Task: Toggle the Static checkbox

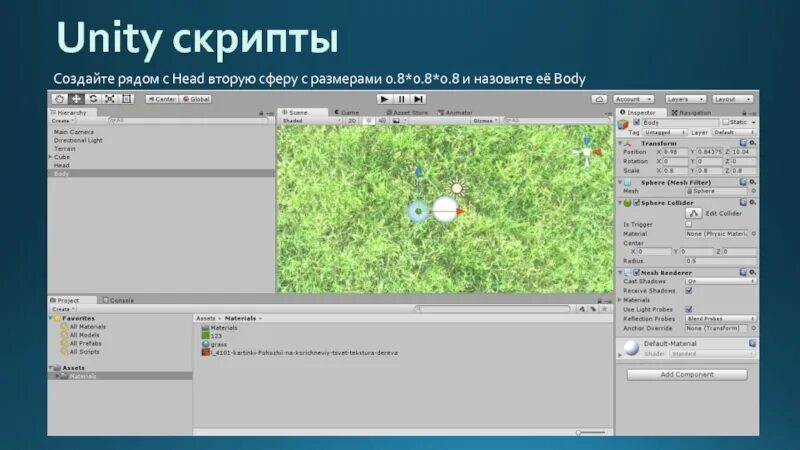Action: tap(726, 122)
